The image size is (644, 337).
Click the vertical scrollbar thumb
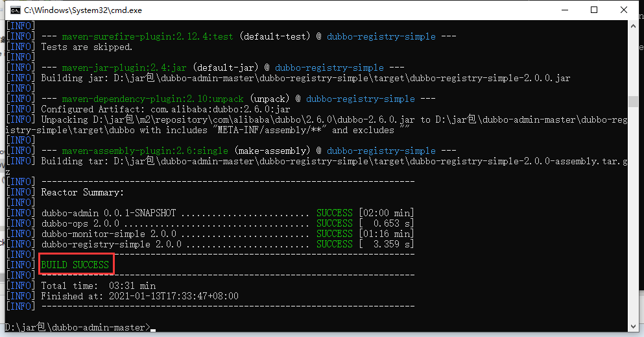point(633,101)
